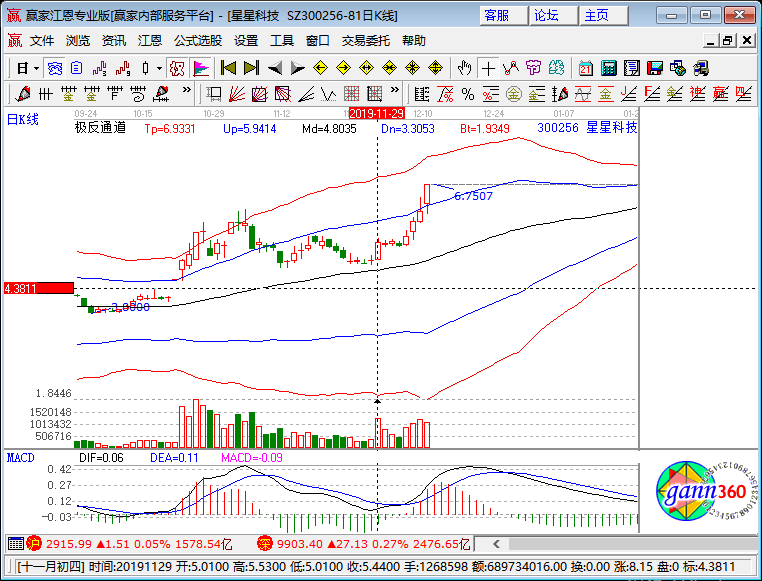Click the MACD=-0.09 indicator value

coord(252,458)
